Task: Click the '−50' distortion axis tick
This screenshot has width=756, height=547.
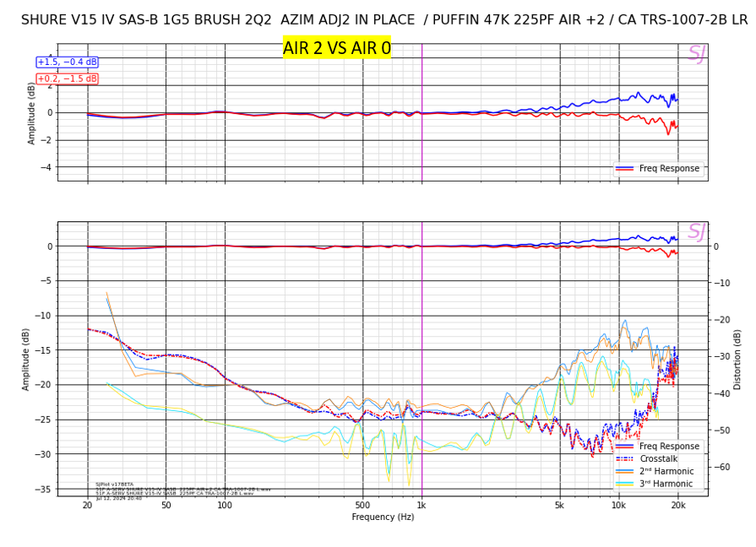Action: pyautogui.click(x=722, y=431)
